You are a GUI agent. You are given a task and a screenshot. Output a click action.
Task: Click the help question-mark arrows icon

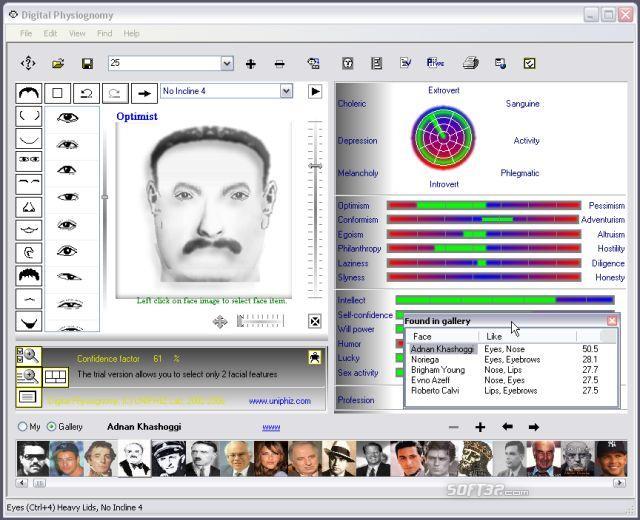click(x=28, y=63)
